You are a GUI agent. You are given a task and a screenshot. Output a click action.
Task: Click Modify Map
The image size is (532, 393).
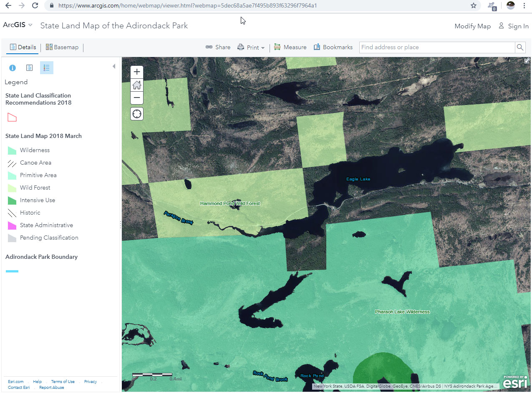point(472,26)
